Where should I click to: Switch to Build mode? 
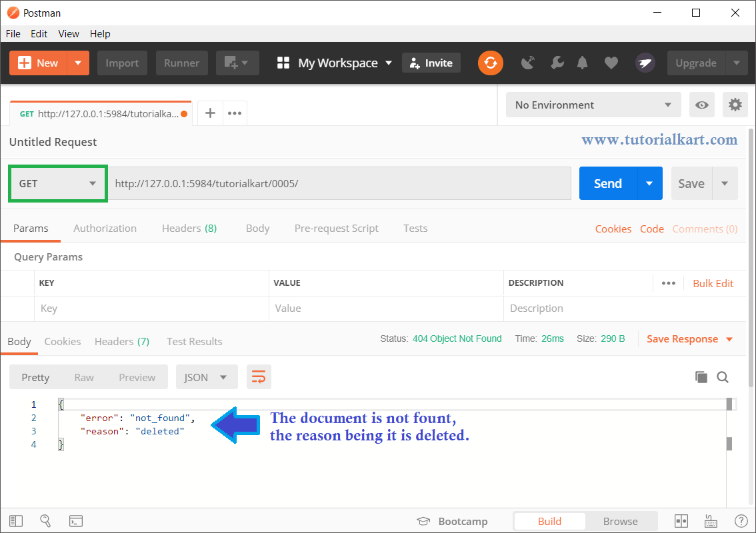(x=549, y=520)
